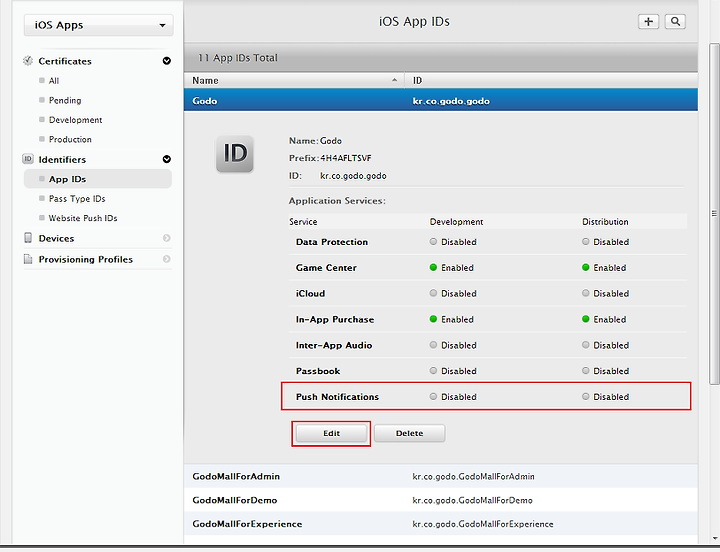Click Data Protection Development status indicator
Screen dimensions: 720x552
pyautogui.click(x=433, y=242)
